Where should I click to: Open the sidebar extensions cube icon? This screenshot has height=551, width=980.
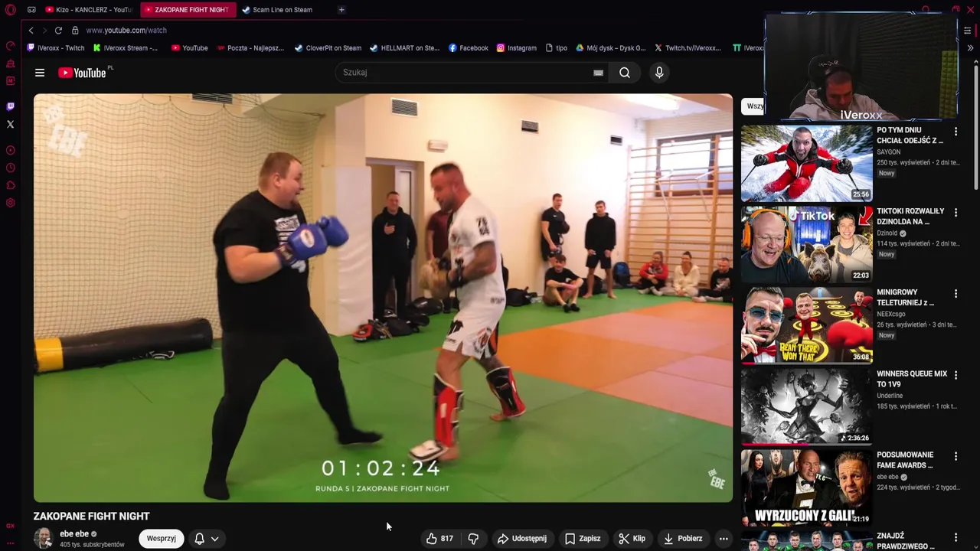click(x=10, y=185)
